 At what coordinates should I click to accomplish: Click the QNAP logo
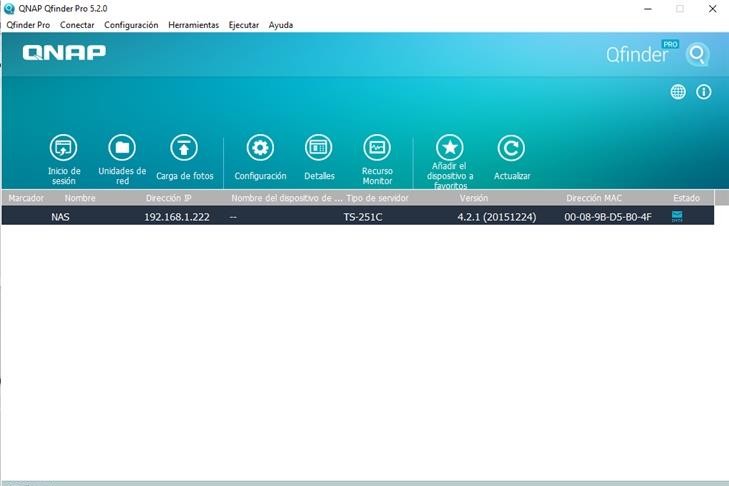[64, 52]
